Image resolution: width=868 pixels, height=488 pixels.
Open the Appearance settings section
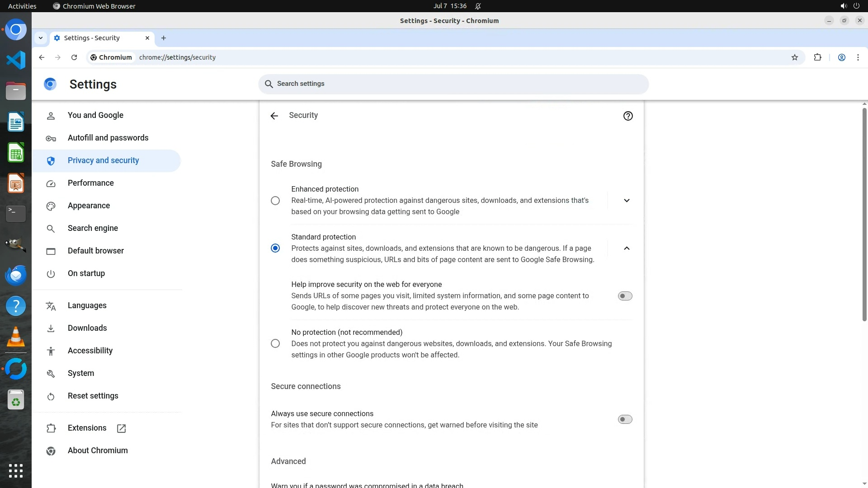click(x=89, y=206)
